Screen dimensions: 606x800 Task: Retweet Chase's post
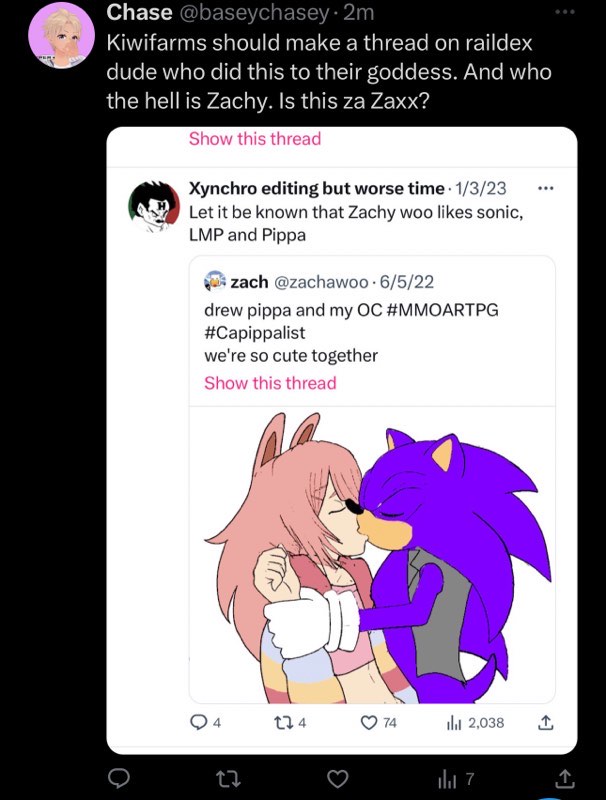point(228,779)
